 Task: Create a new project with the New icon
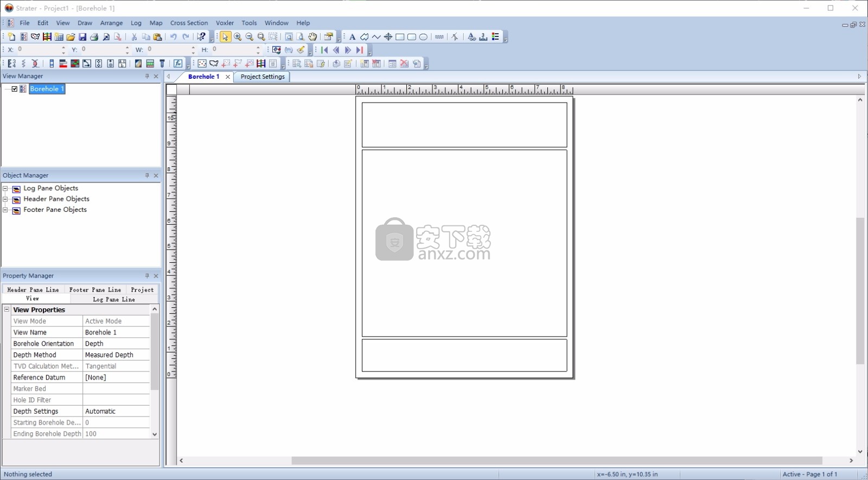pyautogui.click(x=11, y=37)
